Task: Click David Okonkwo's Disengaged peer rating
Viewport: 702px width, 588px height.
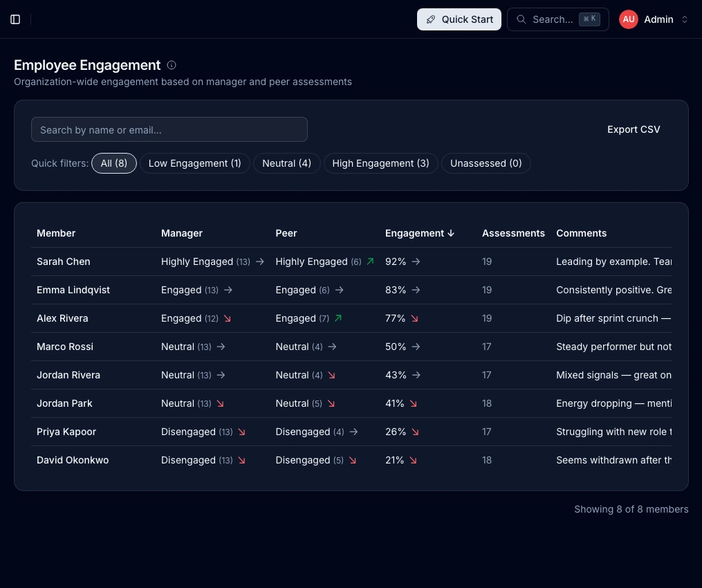Action: pos(303,460)
